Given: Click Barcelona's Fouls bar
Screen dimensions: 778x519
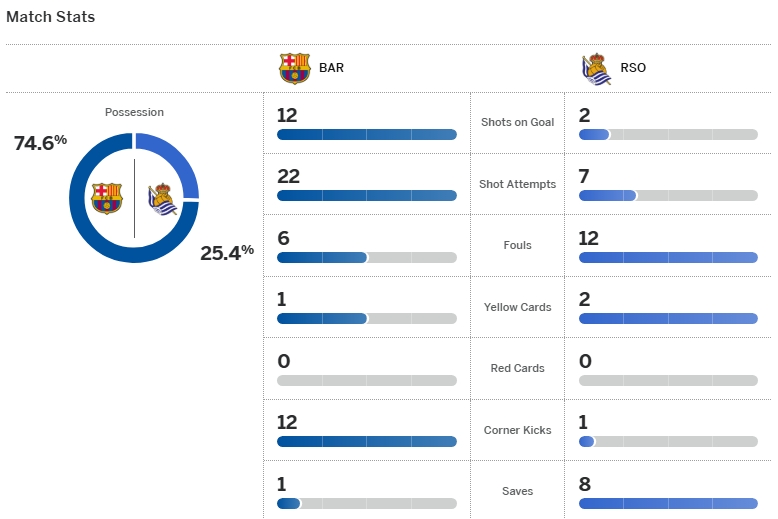Looking at the screenshot, I should coord(366,257).
